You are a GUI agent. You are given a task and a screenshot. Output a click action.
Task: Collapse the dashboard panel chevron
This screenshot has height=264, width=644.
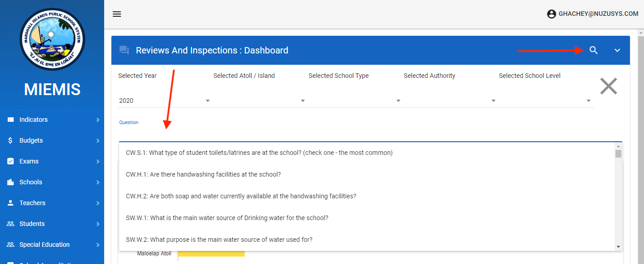pyautogui.click(x=617, y=50)
